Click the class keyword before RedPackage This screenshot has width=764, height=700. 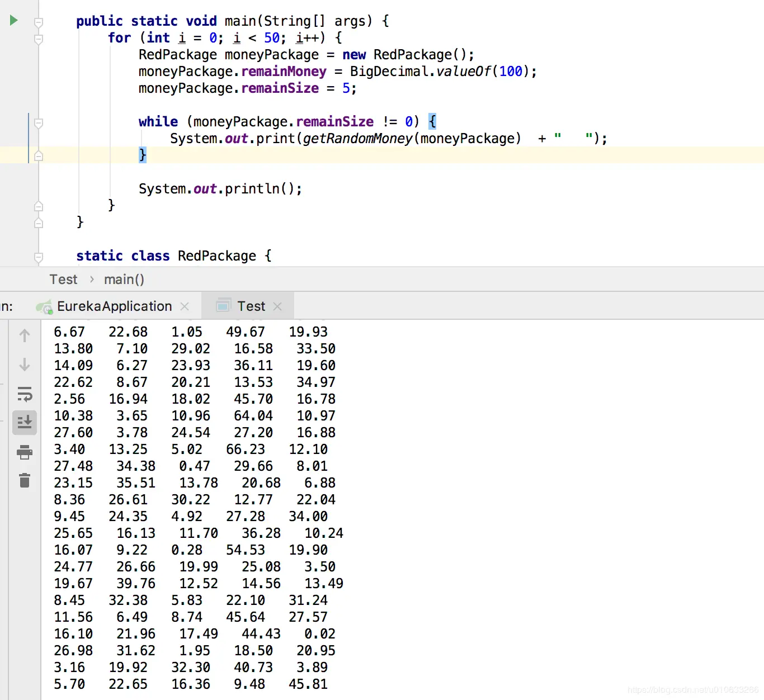pos(150,256)
